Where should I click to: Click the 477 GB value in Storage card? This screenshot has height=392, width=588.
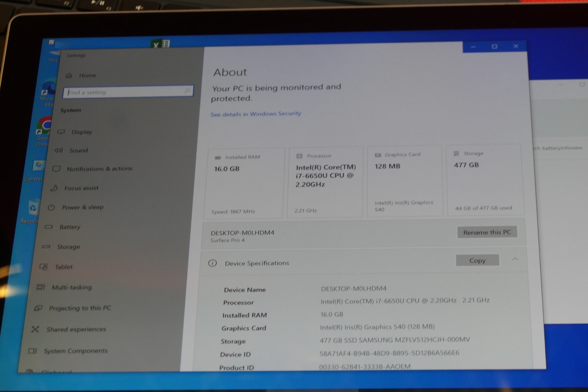tap(466, 165)
